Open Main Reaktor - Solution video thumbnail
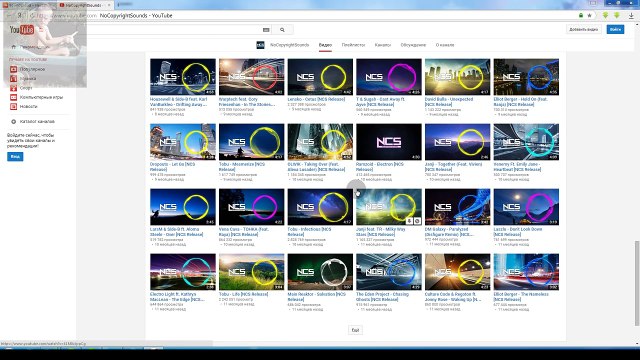This screenshot has height=360, width=640. [320, 272]
